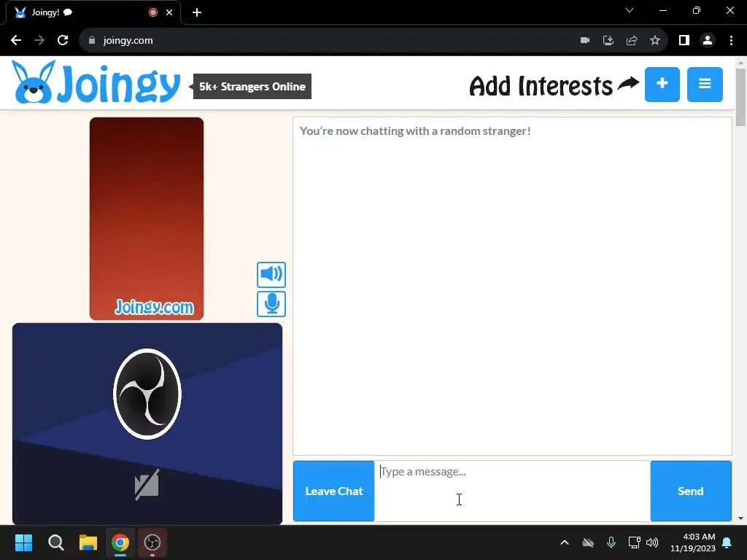Share this page from address bar
This screenshot has width=747, height=560.
[x=632, y=41]
